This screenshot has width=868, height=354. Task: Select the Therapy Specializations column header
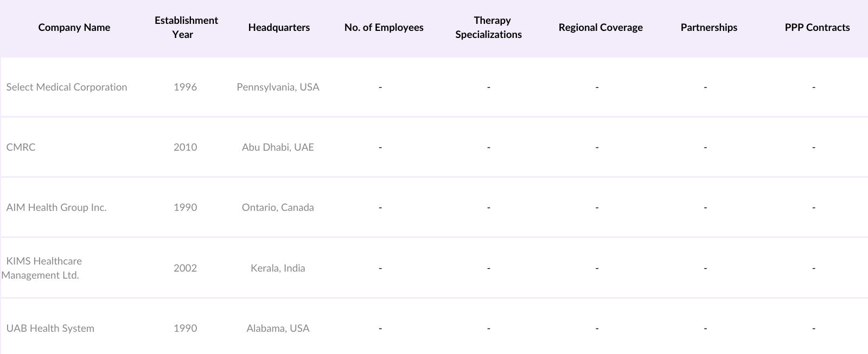coord(489,28)
